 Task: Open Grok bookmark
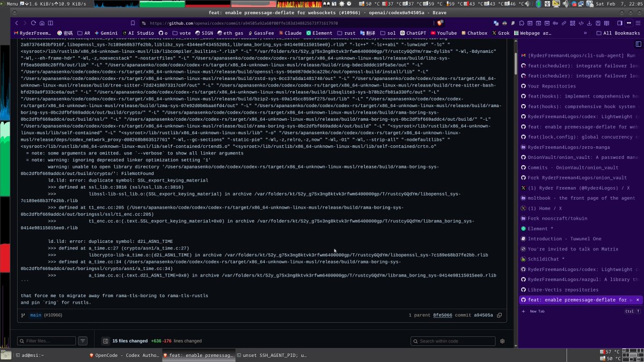tap(500, 33)
